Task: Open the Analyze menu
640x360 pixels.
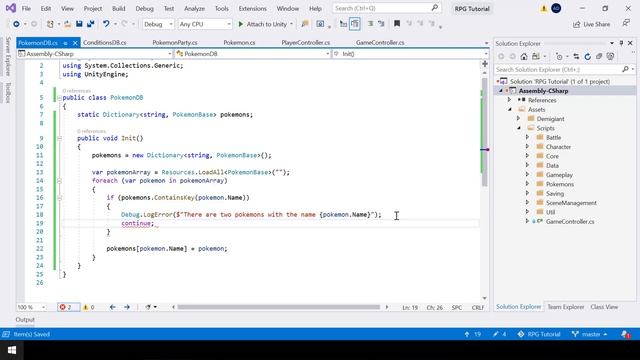Action: click(x=194, y=9)
